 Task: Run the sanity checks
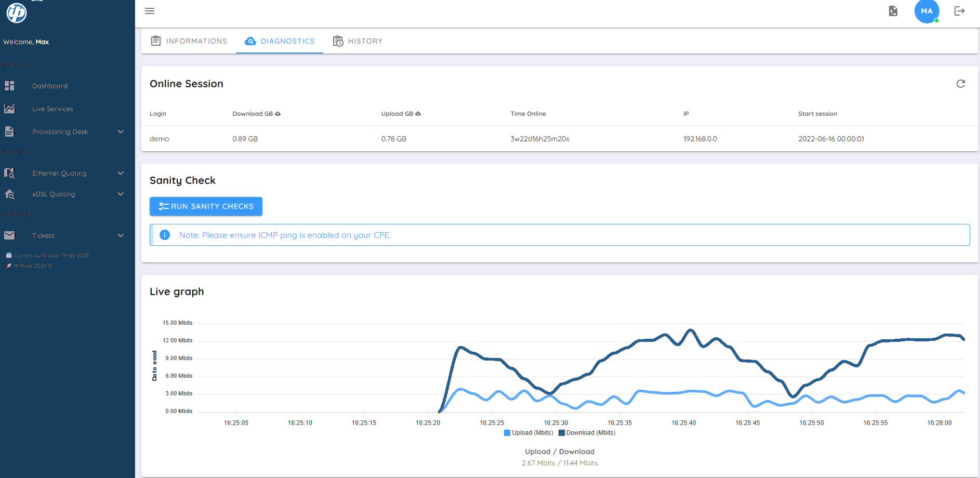(x=206, y=206)
